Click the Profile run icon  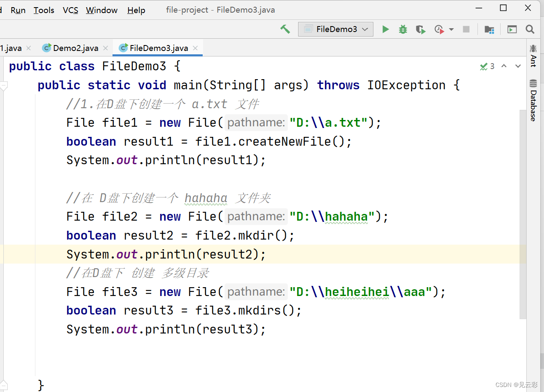point(439,29)
